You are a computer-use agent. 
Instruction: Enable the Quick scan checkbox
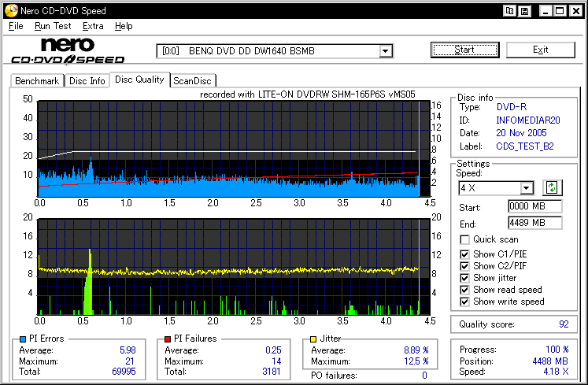(465, 239)
